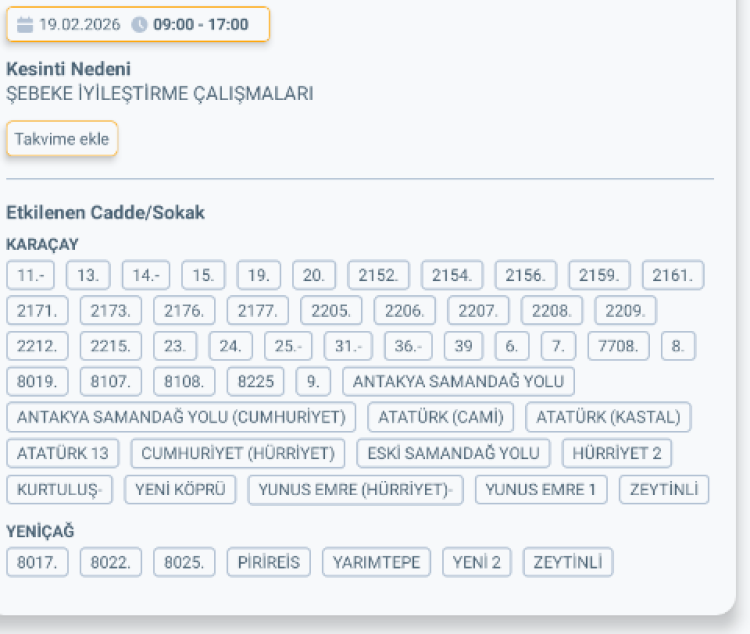Select the 8225 street tag
The width and height of the screenshot is (750, 634).
256,381
